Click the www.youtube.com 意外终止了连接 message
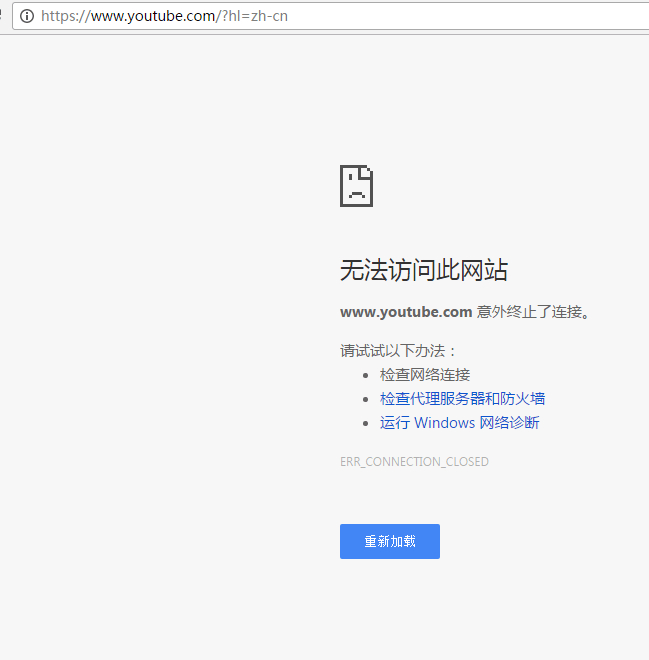The height and width of the screenshot is (660, 649). click(465, 312)
